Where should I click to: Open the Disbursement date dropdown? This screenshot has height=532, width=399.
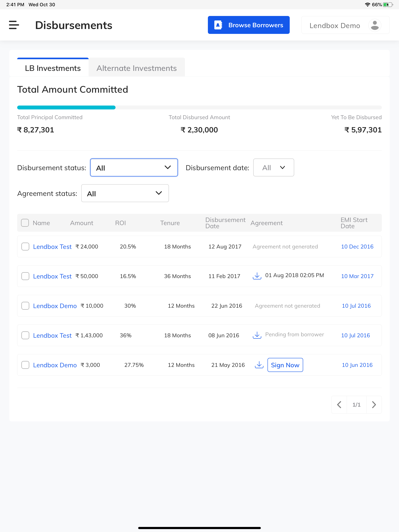click(x=274, y=167)
